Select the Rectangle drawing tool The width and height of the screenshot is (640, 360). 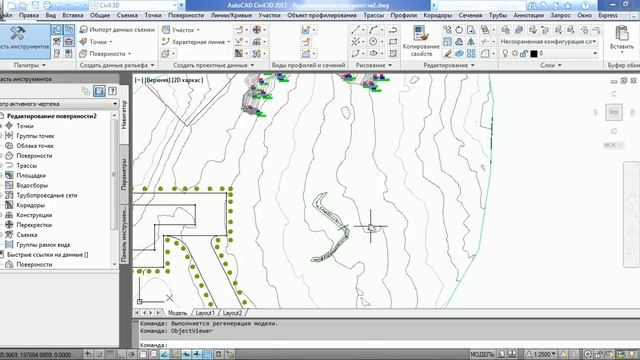click(393, 42)
